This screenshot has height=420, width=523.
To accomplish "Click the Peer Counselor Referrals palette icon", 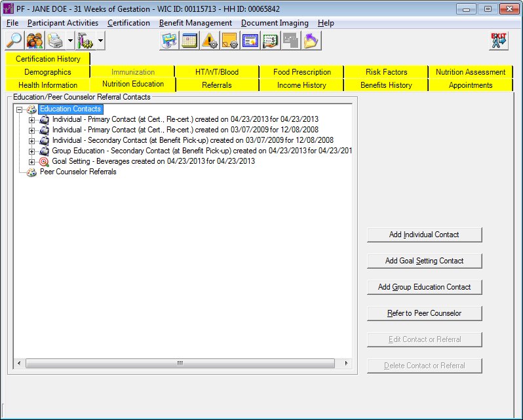I will click(x=31, y=172).
